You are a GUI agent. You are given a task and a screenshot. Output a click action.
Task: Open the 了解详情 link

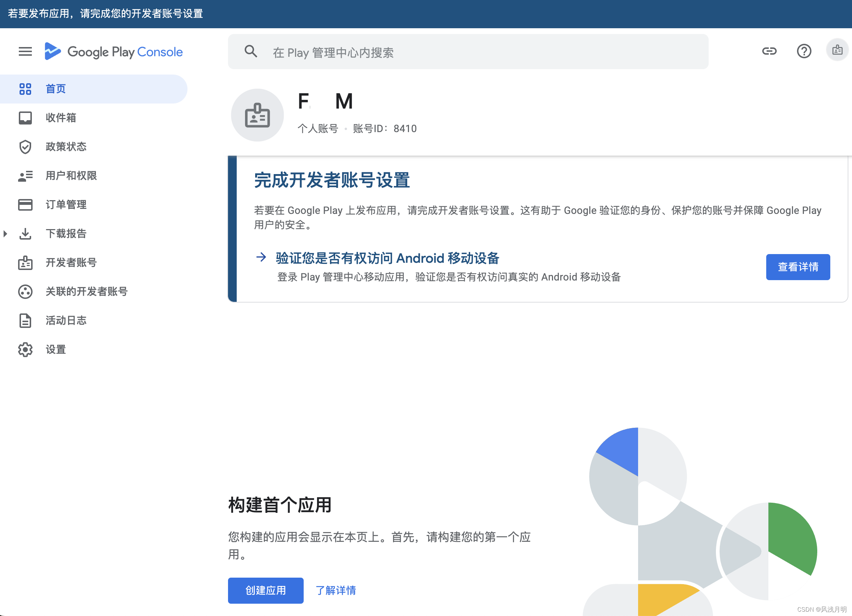coord(336,590)
